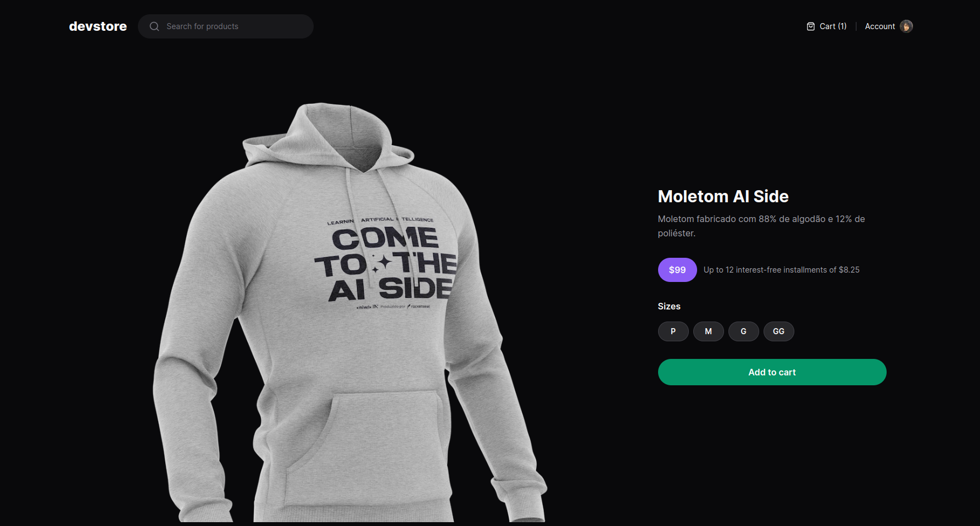Choose size G

coord(743,331)
